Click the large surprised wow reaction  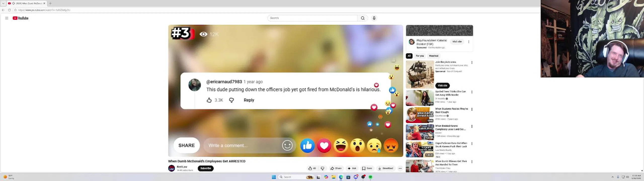(x=357, y=145)
